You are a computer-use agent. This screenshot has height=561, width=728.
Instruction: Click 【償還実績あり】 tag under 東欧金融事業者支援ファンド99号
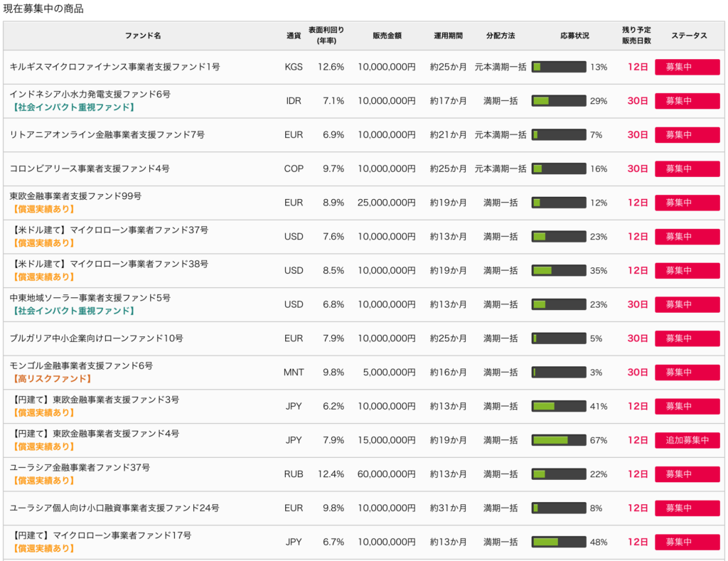[43, 210]
